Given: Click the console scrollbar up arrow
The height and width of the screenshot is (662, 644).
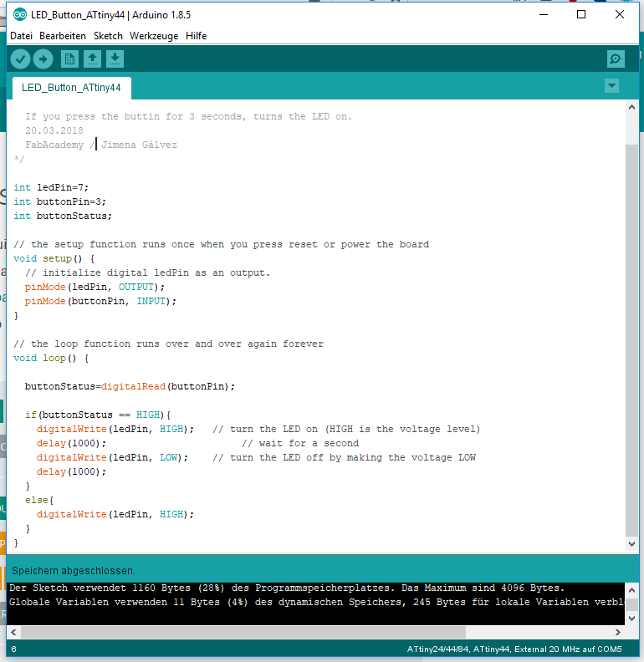Looking at the screenshot, I should [631, 590].
